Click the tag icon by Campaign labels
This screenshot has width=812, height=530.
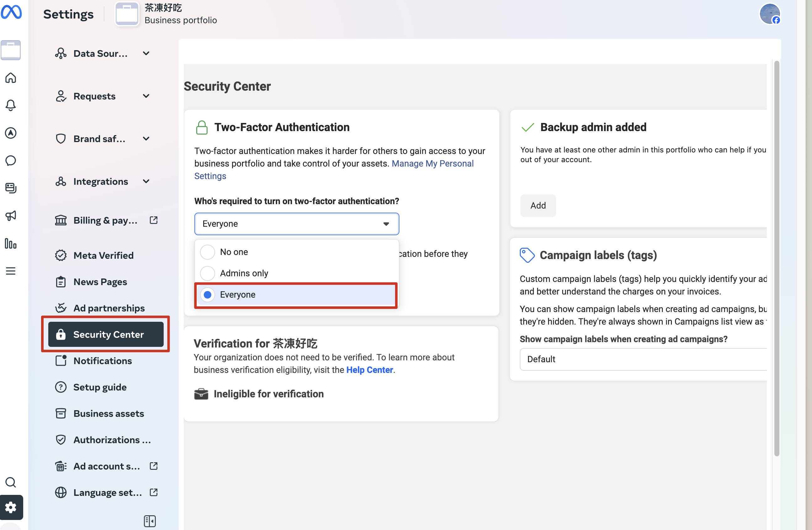pyautogui.click(x=527, y=255)
